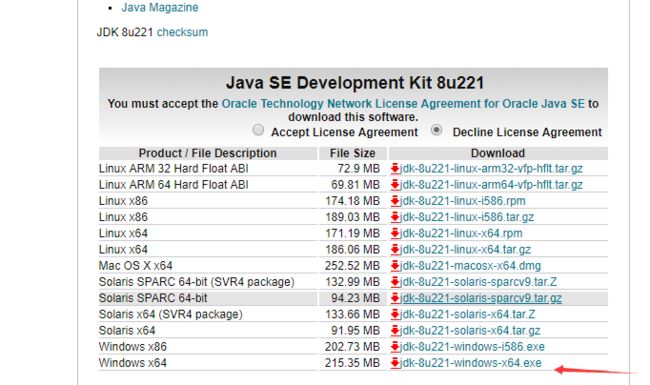Click download arrow icon for linux-arm32-vfp-hflt.tar.gz

[x=395, y=168]
